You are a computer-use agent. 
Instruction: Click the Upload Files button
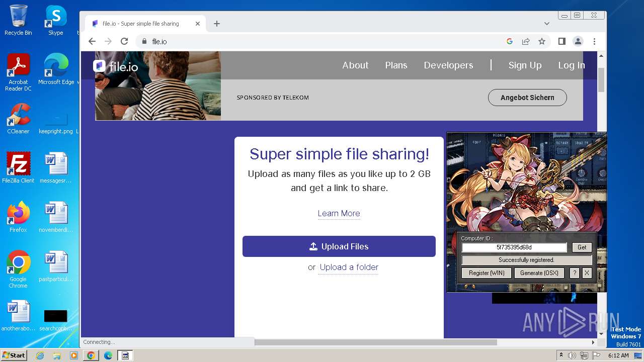pyautogui.click(x=339, y=246)
